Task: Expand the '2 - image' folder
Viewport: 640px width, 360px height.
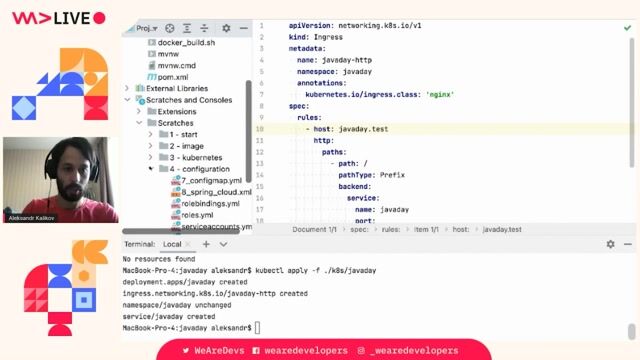Action: pos(151,146)
